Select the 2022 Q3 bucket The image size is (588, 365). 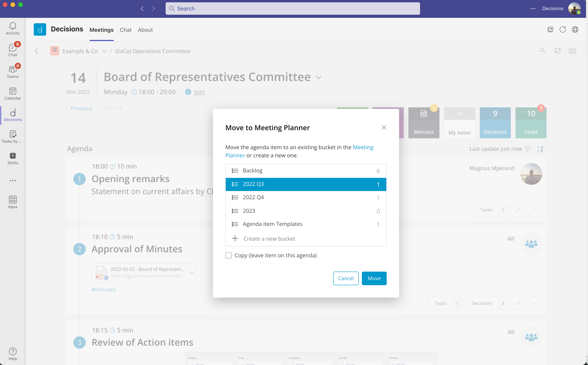click(306, 184)
